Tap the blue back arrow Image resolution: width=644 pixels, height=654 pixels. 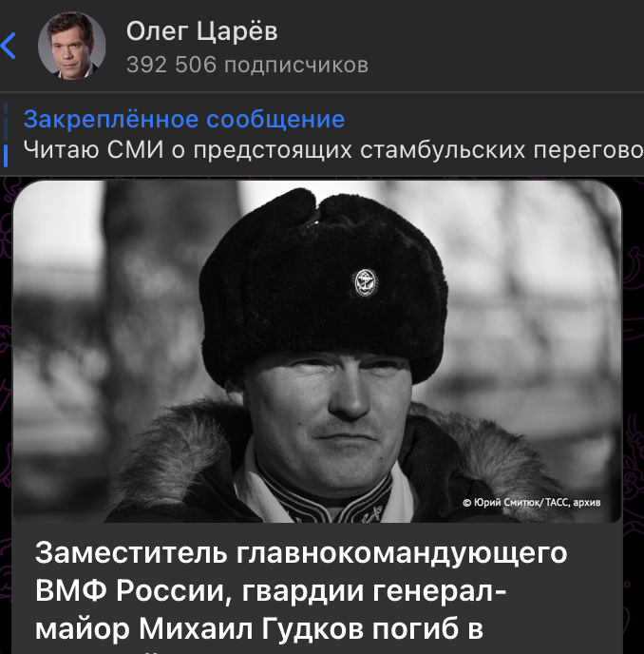pyautogui.click(x=9, y=46)
